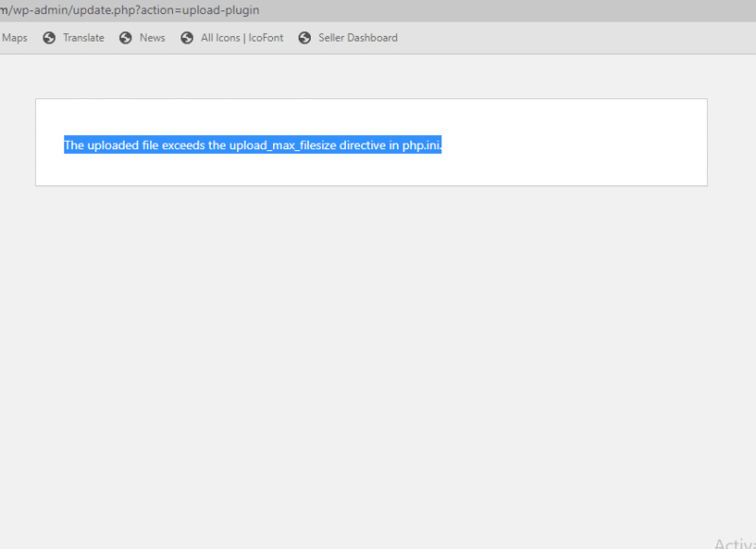
Task: Click the globe icon next to News bookmark
Action: pos(124,38)
